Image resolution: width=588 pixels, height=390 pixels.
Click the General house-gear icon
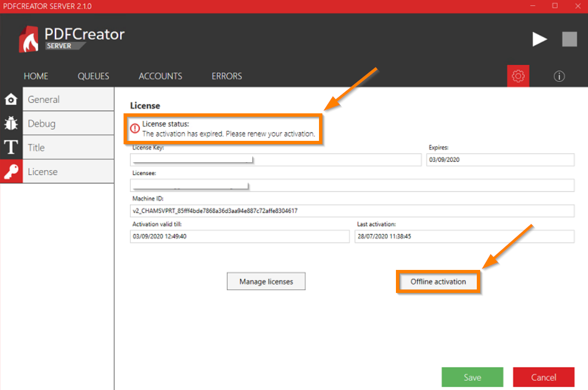pyautogui.click(x=11, y=99)
